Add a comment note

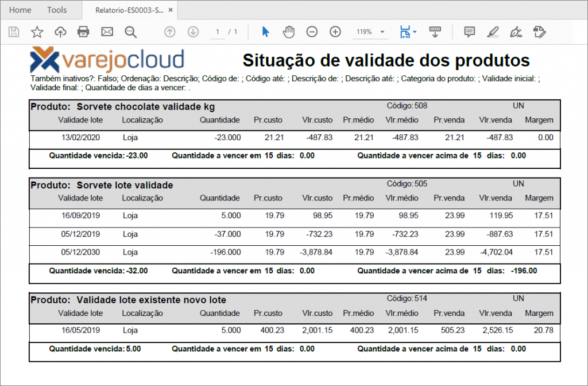(469, 32)
